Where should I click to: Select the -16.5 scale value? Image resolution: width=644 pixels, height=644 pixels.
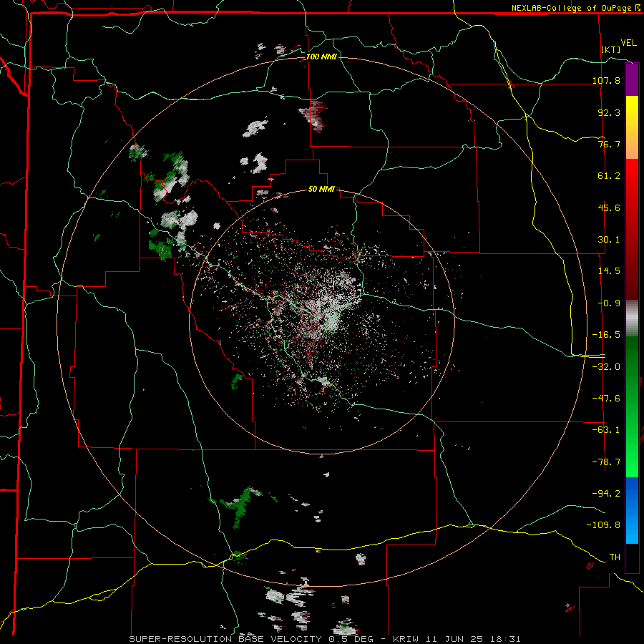[x=606, y=335]
